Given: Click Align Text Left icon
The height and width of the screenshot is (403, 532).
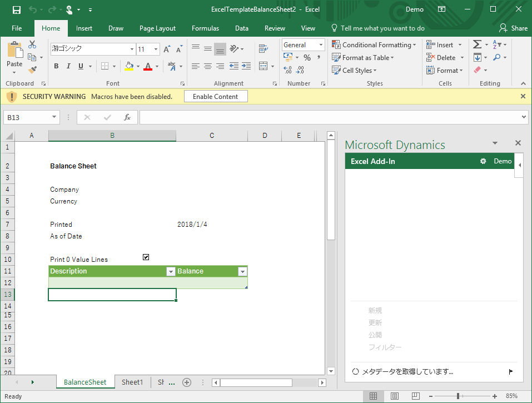Looking at the screenshot, I should tap(196, 66).
